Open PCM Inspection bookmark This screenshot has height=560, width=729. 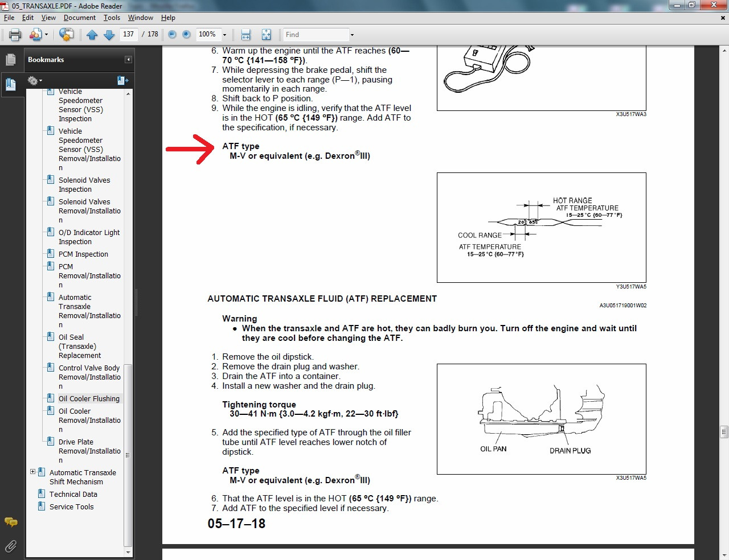tap(83, 254)
